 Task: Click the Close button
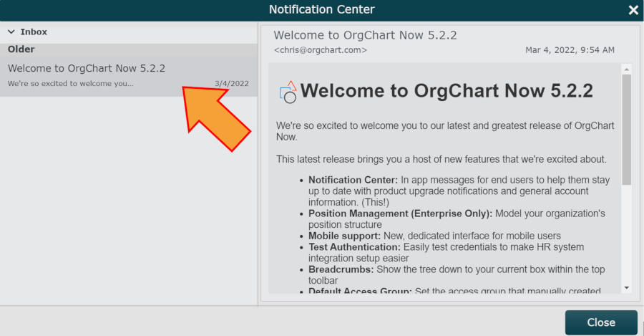(601, 322)
